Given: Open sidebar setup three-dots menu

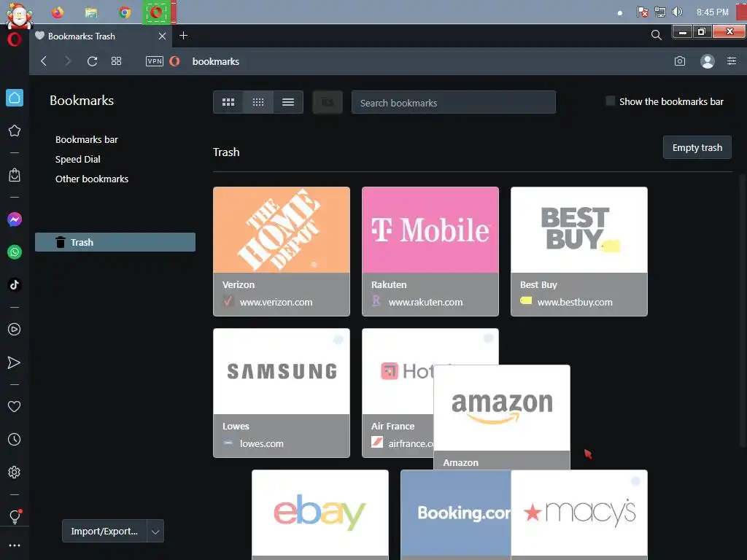Looking at the screenshot, I should pos(15,545).
